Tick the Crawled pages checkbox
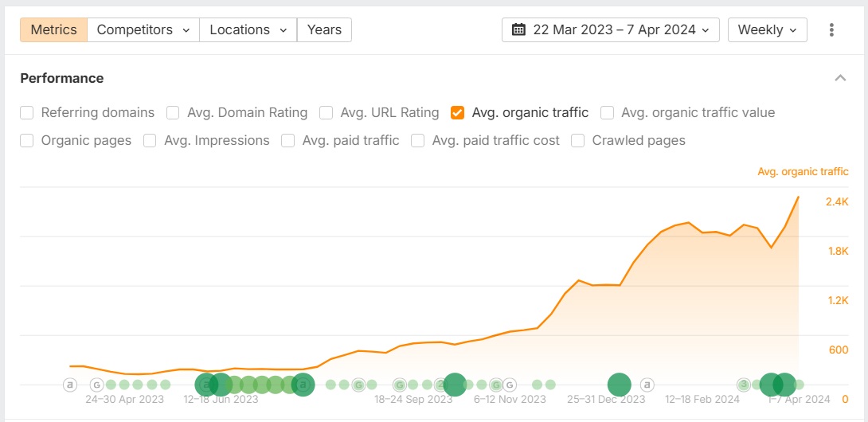Image resolution: width=868 pixels, height=422 pixels. tap(578, 140)
